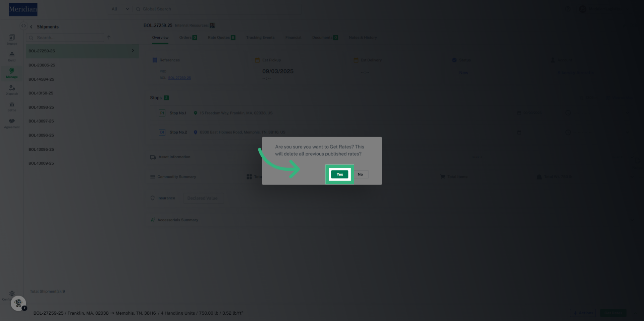Click the Stop No.1 date calendar icon

(x=519, y=113)
